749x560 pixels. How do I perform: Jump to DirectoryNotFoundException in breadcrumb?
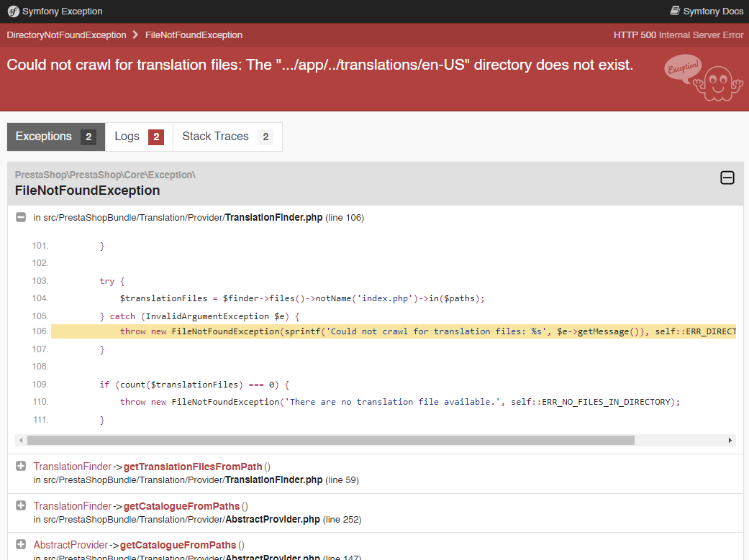(66, 35)
